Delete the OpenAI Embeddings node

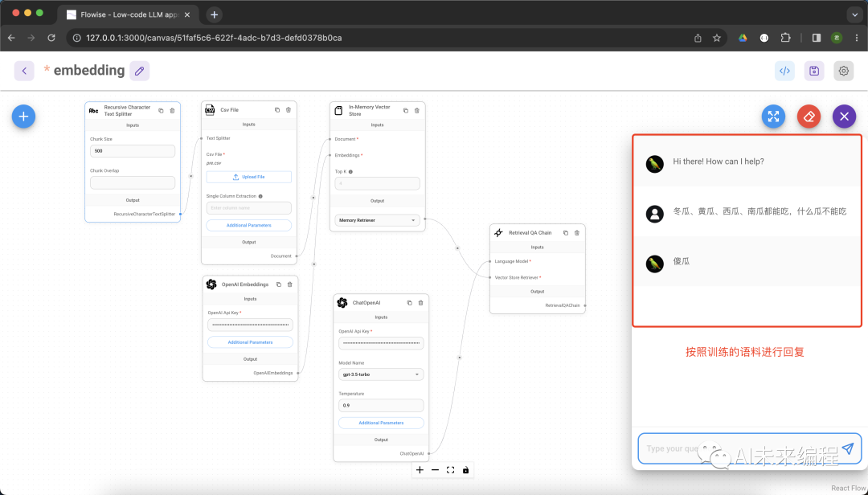coord(289,284)
